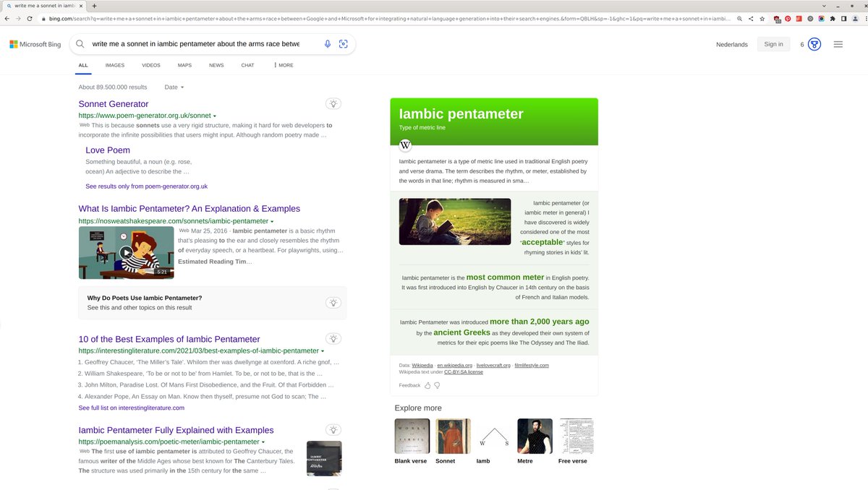Click lightbulb icon beside Iambic Pentameter Fully Explained
Image resolution: width=868 pixels, height=490 pixels.
[333, 429]
